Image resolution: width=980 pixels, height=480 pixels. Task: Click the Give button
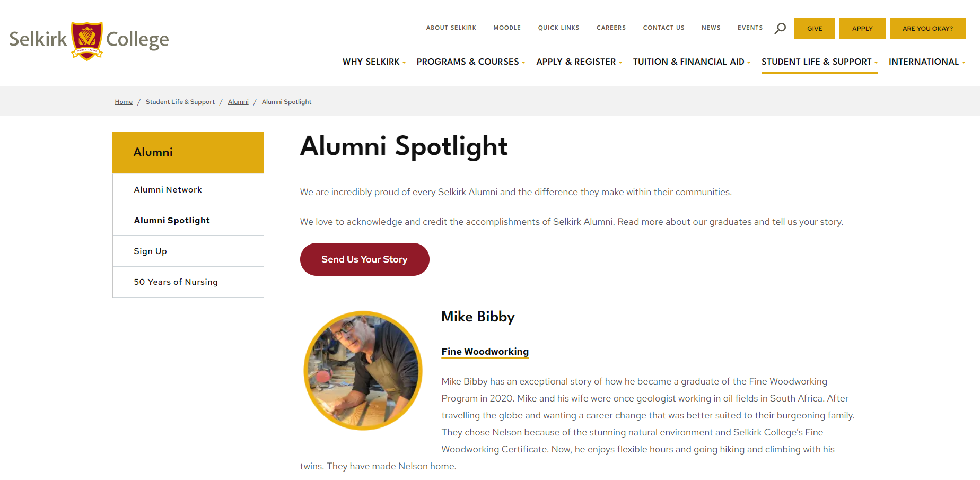(815, 29)
